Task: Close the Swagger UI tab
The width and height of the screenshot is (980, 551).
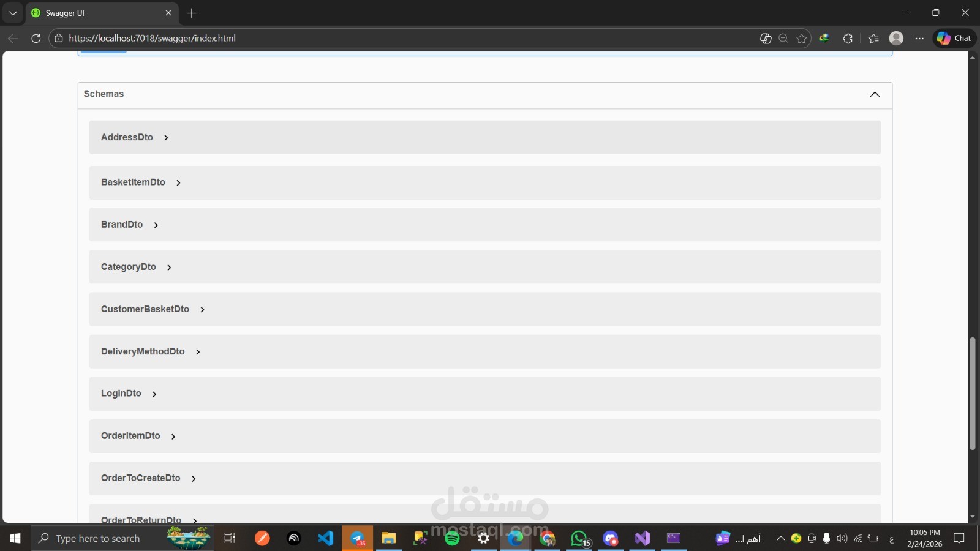Action: pyautogui.click(x=168, y=13)
